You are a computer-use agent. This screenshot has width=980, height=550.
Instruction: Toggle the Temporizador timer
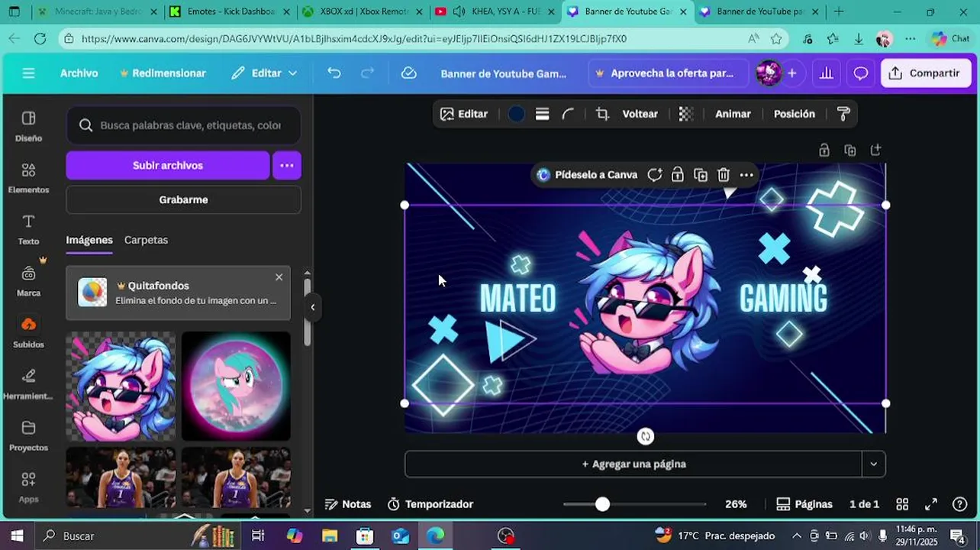[430, 504]
